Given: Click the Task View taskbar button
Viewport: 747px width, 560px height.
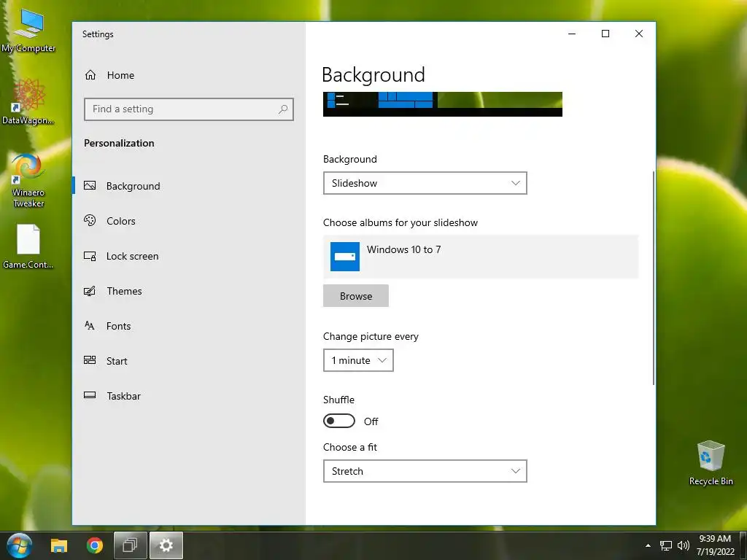Looking at the screenshot, I should click(130, 545).
